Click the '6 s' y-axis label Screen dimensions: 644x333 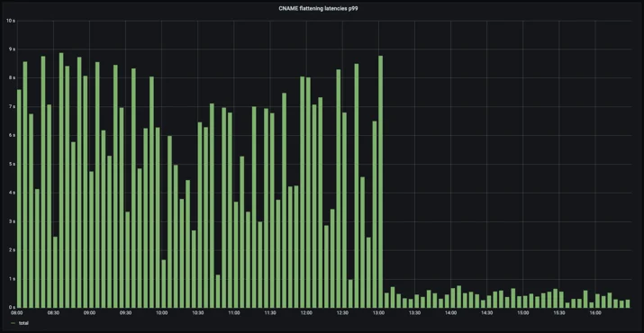[13, 136]
